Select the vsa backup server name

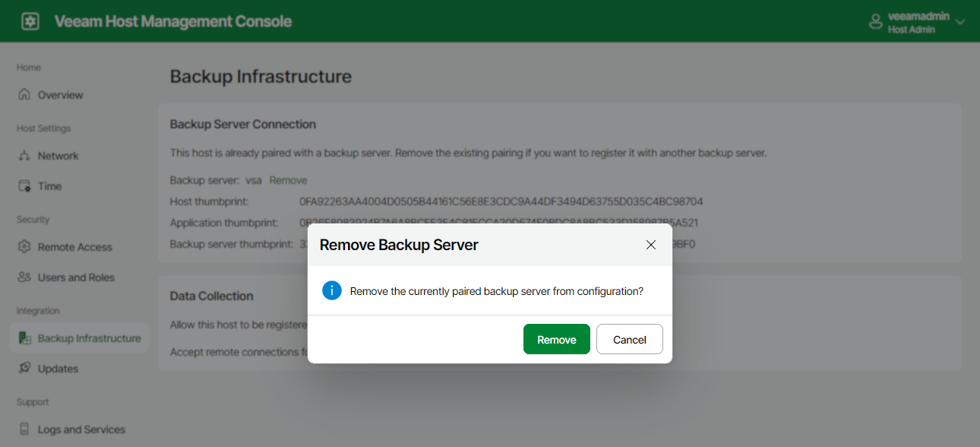254,179
